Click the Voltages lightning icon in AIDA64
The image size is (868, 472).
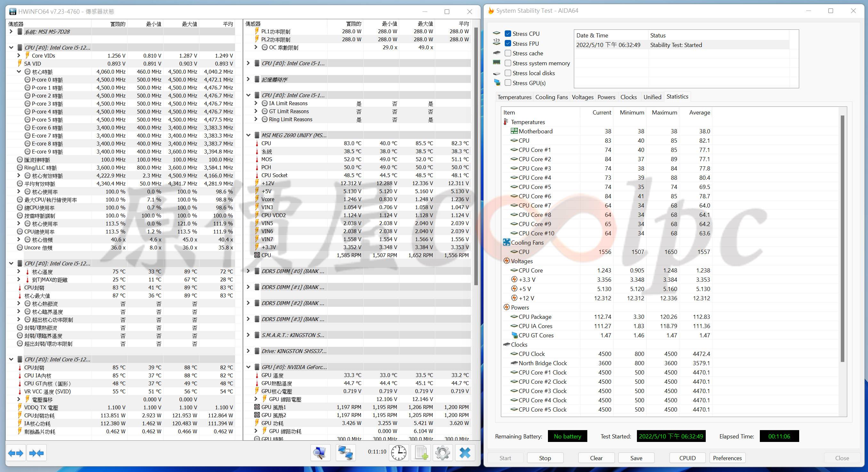pos(506,261)
